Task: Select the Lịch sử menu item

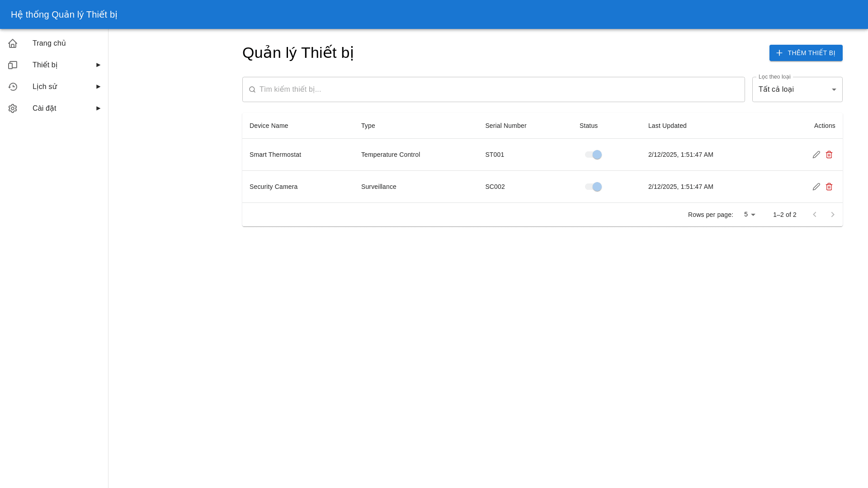Action: pyautogui.click(x=45, y=87)
